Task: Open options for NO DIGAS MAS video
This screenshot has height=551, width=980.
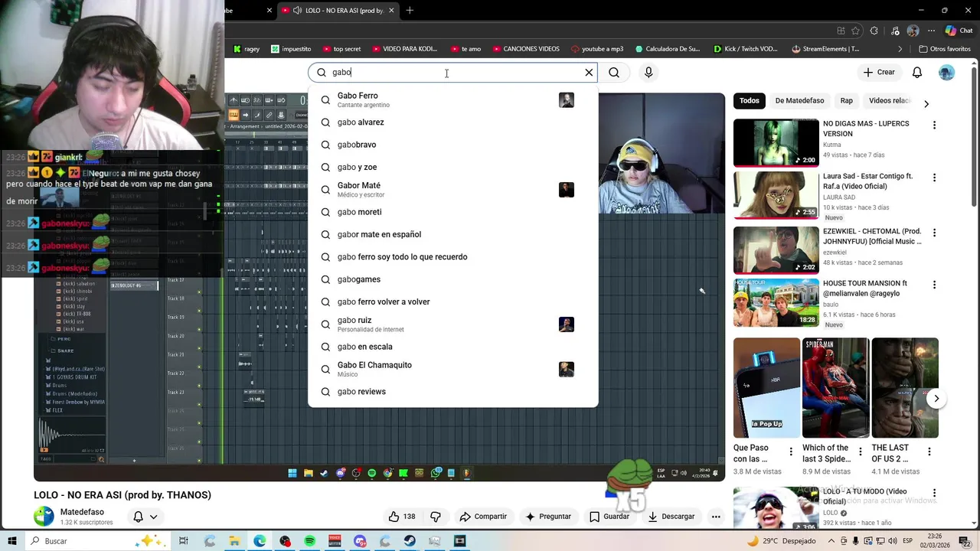Action: coord(934,125)
